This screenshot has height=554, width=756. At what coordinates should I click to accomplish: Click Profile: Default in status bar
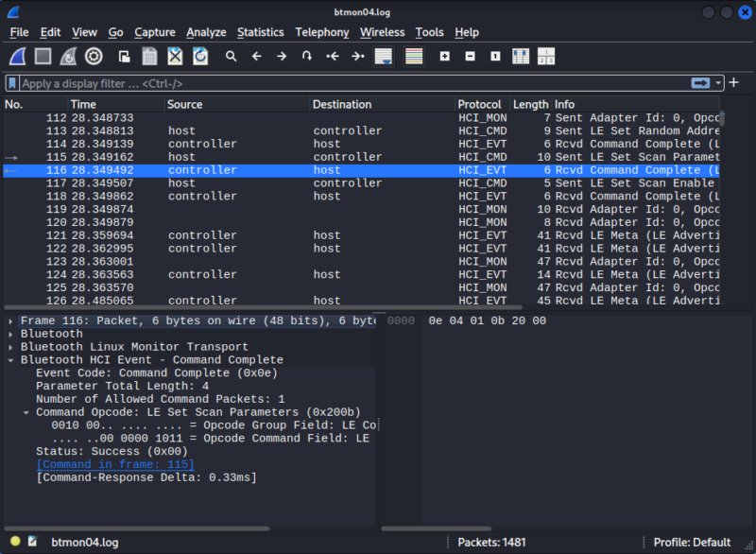click(x=692, y=543)
